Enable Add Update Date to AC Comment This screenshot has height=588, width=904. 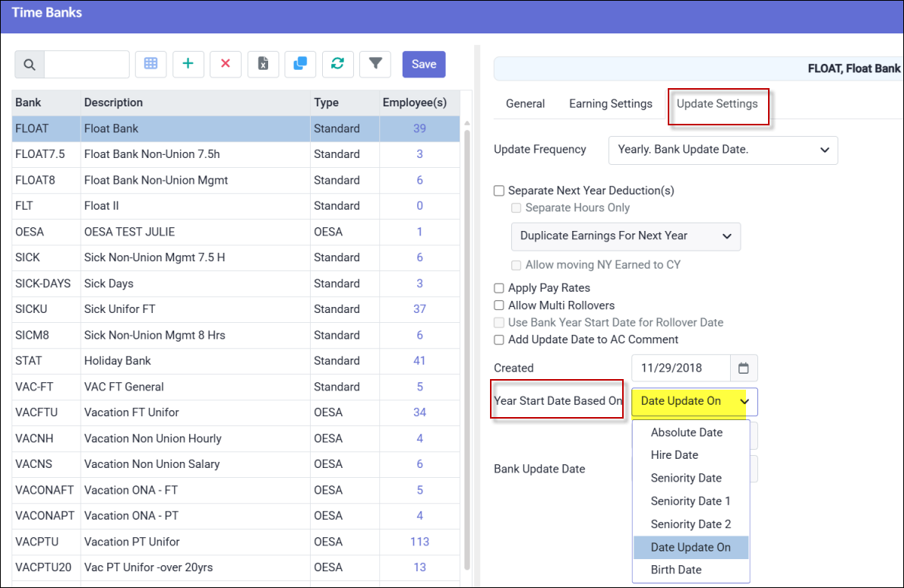pyautogui.click(x=499, y=340)
